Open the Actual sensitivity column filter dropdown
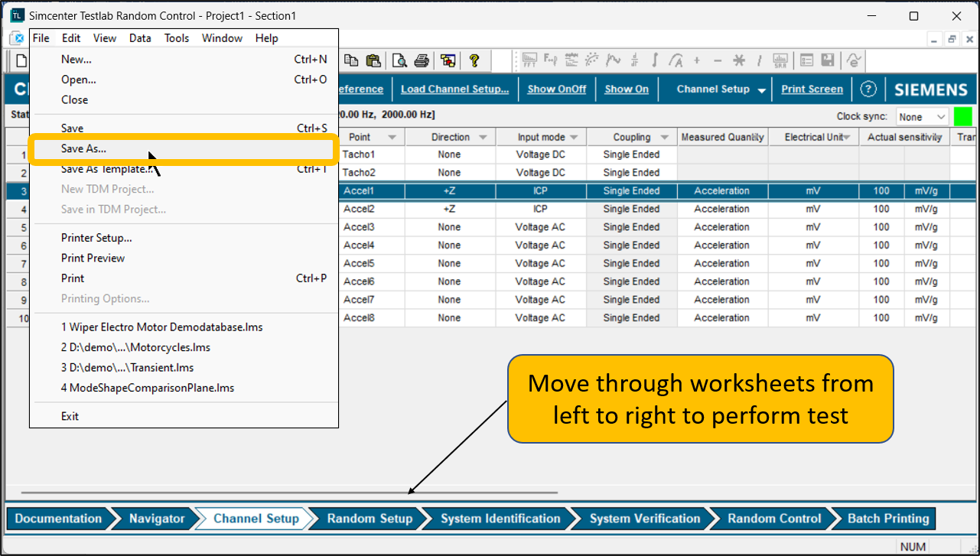 (x=938, y=138)
